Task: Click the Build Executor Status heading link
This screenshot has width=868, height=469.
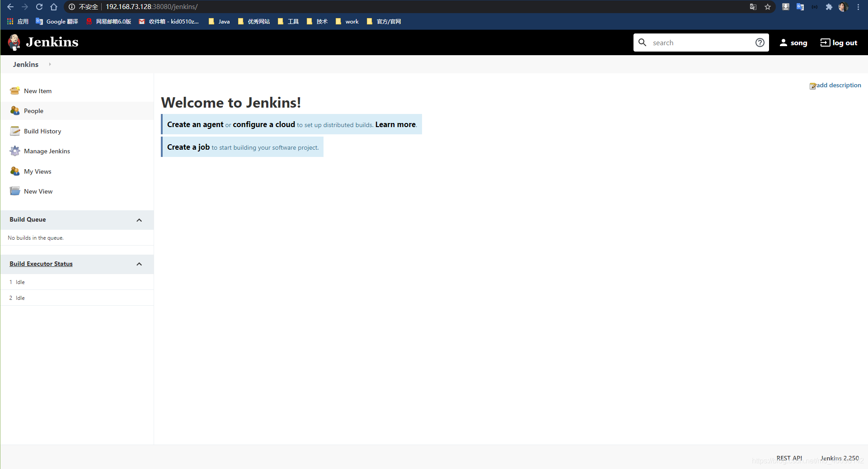Action: point(41,264)
